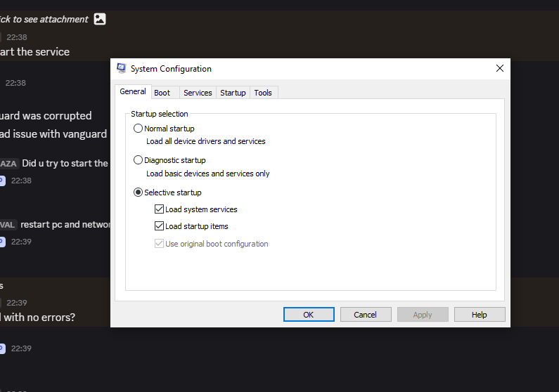Click chat message 'uard was corrupted'
This screenshot has width=559, height=392.
46,116
